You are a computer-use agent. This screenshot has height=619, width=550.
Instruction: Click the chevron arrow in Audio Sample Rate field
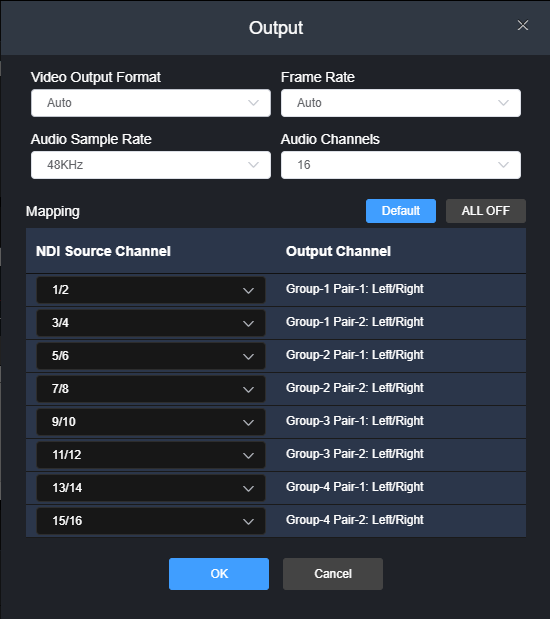coord(253,165)
